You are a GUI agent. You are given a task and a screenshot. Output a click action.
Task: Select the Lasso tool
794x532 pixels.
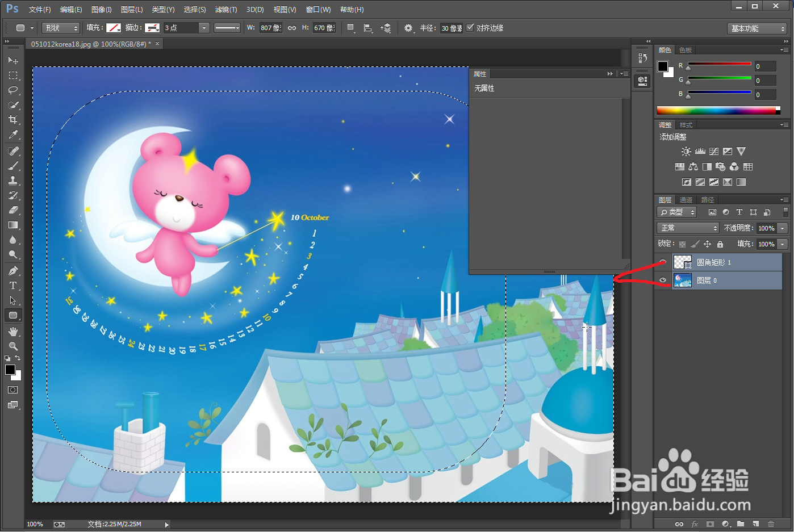[x=13, y=90]
